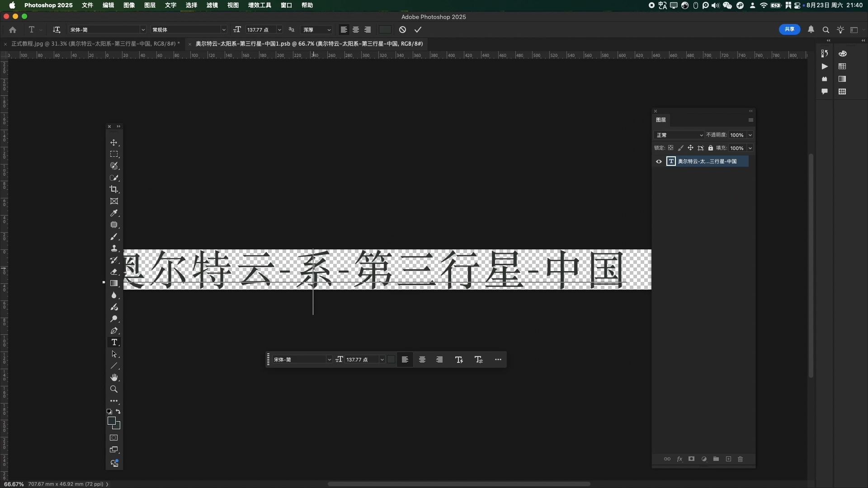Select the Eraser tool
Image resolution: width=868 pixels, height=488 pixels.
tap(114, 272)
